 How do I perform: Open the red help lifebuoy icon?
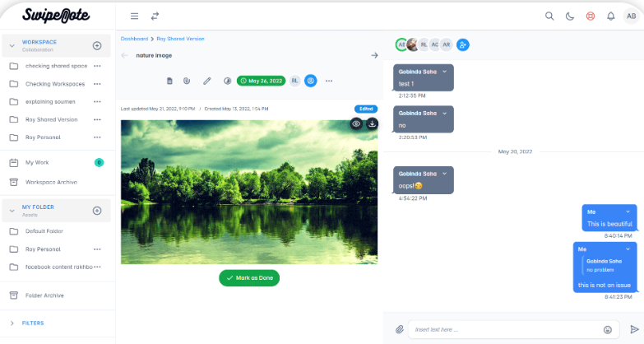click(591, 16)
